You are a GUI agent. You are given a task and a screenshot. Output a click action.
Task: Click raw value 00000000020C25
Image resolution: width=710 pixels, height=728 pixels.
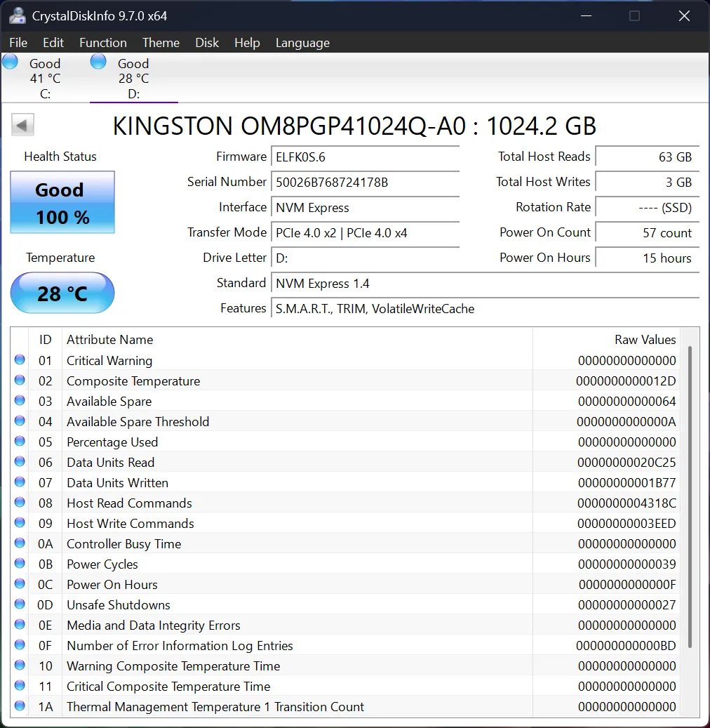(x=627, y=463)
